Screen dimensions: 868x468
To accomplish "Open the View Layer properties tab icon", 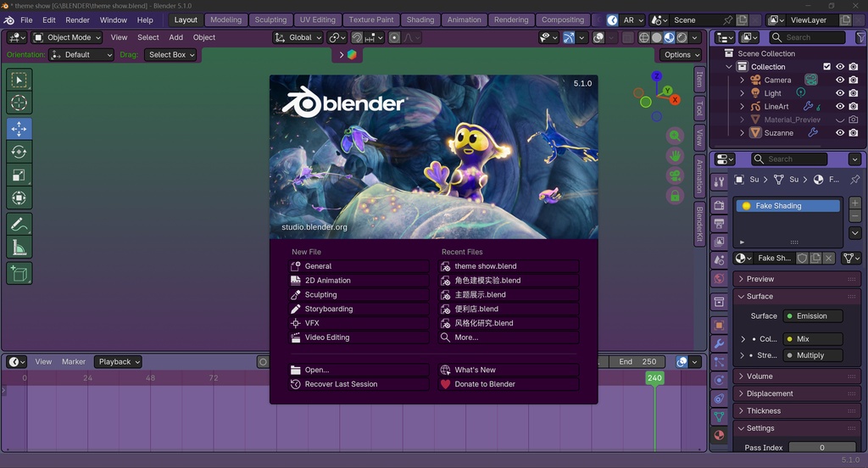I will [x=719, y=242].
